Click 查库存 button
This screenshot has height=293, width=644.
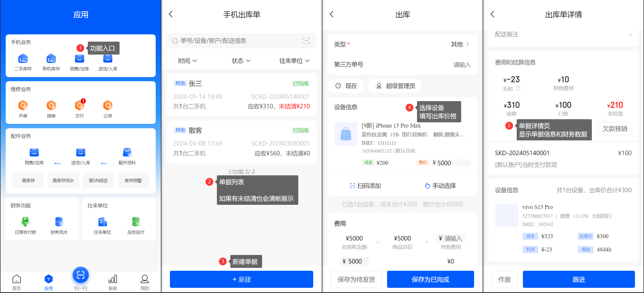(28, 181)
